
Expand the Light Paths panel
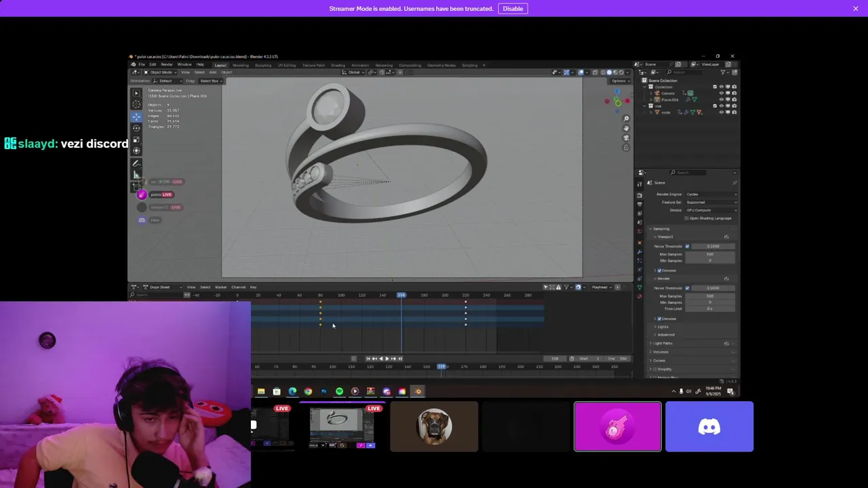coord(663,344)
